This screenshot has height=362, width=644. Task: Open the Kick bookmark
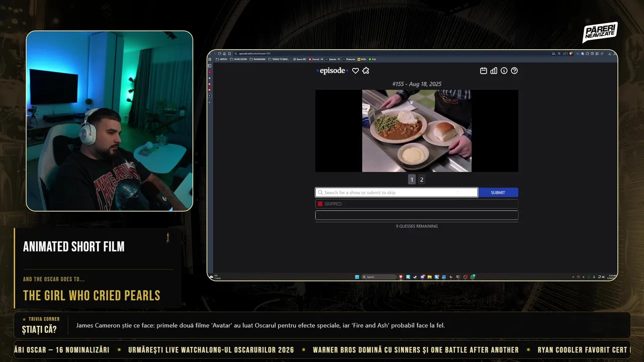(372, 59)
